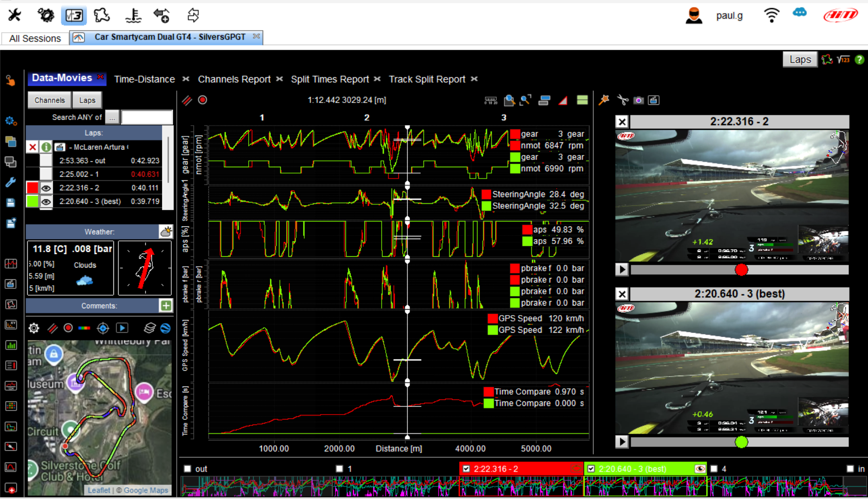868x499 pixels.
Task: Click the Wi-Fi connection icon
Action: click(x=771, y=15)
